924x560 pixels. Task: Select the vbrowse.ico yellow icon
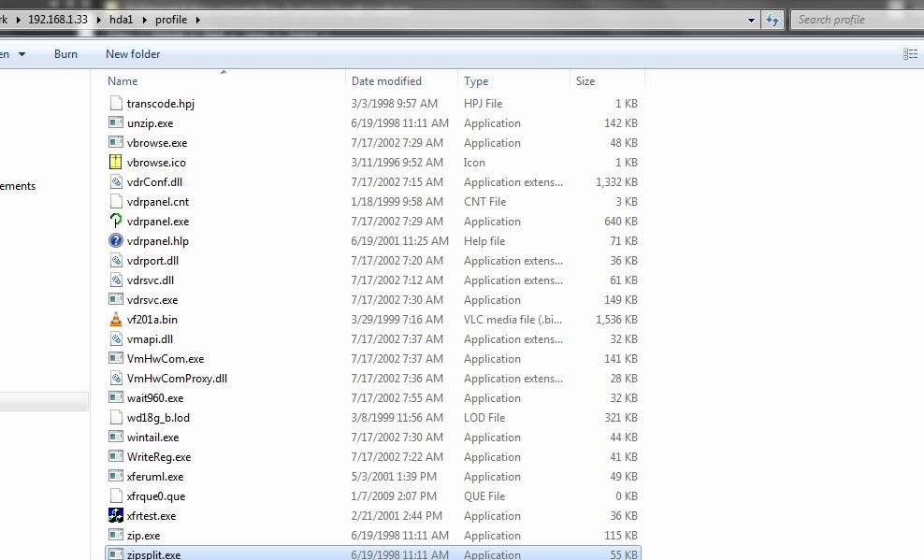pyautogui.click(x=116, y=163)
